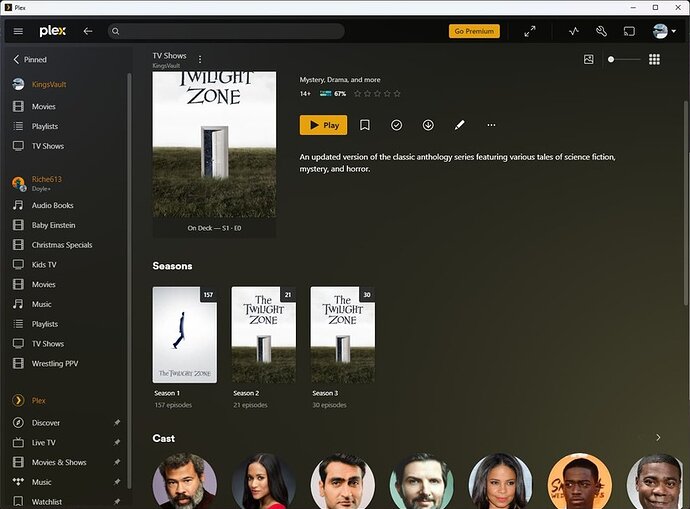Click the Season 1 title link

point(167,393)
